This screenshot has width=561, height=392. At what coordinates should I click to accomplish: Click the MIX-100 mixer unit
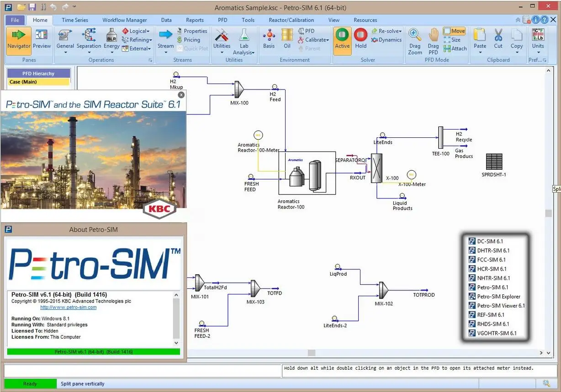tap(239, 89)
